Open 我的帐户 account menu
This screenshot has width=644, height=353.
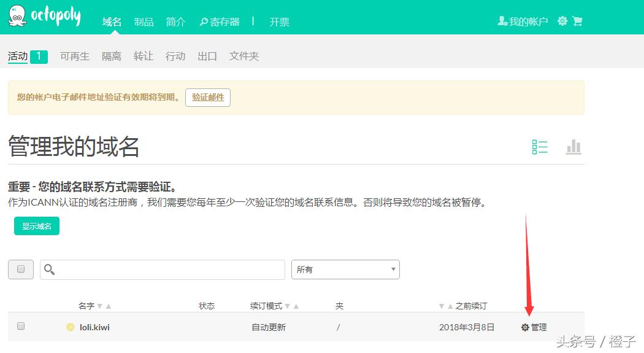click(x=523, y=21)
